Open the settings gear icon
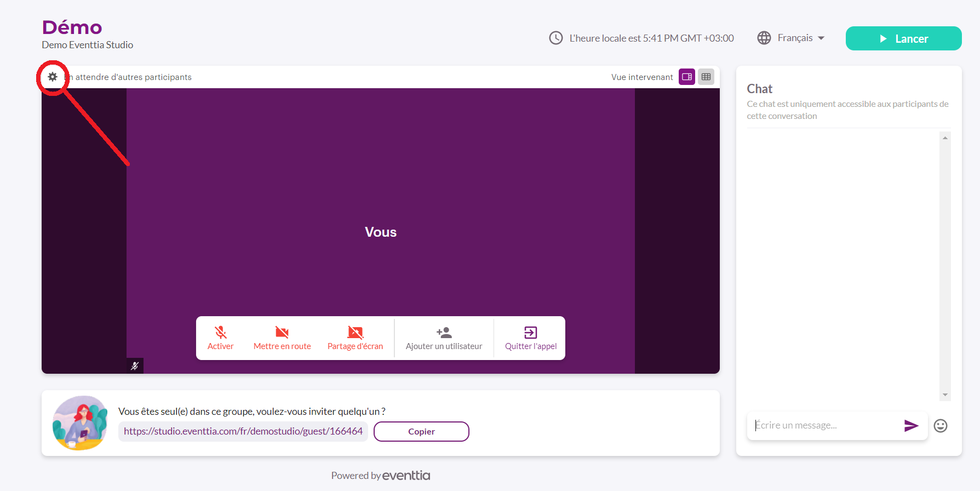Screen dimensions: 980x491 (x=53, y=77)
